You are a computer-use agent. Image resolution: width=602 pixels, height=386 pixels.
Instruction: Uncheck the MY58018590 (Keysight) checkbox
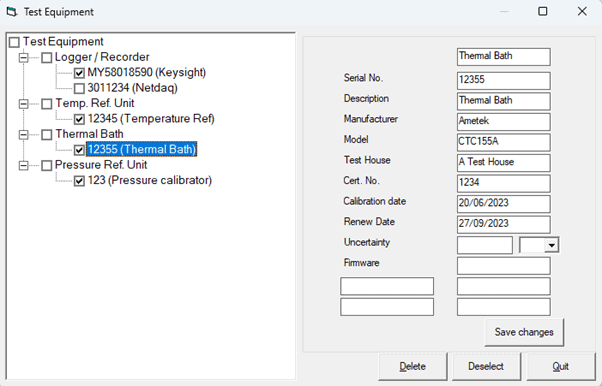pyautogui.click(x=79, y=73)
